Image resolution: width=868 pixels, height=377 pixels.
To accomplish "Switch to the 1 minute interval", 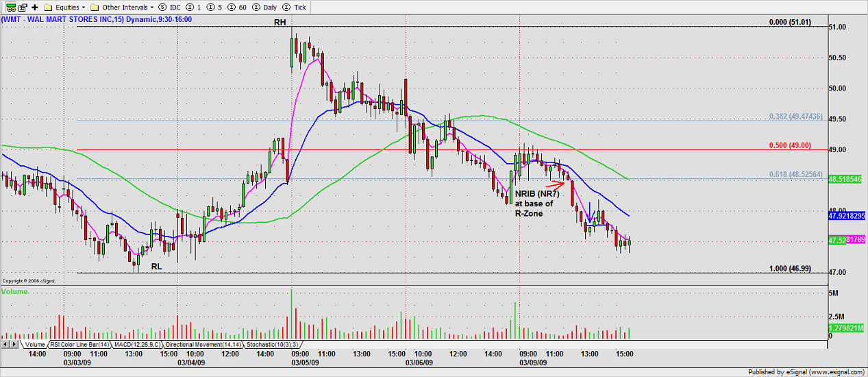I will 193,7.
